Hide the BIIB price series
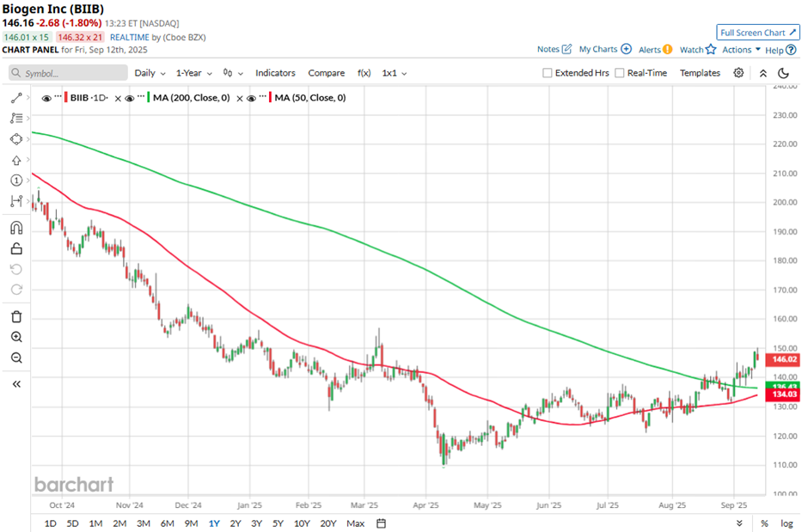Image resolution: width=808 pixels, height=532 pixels. point(46,98)
